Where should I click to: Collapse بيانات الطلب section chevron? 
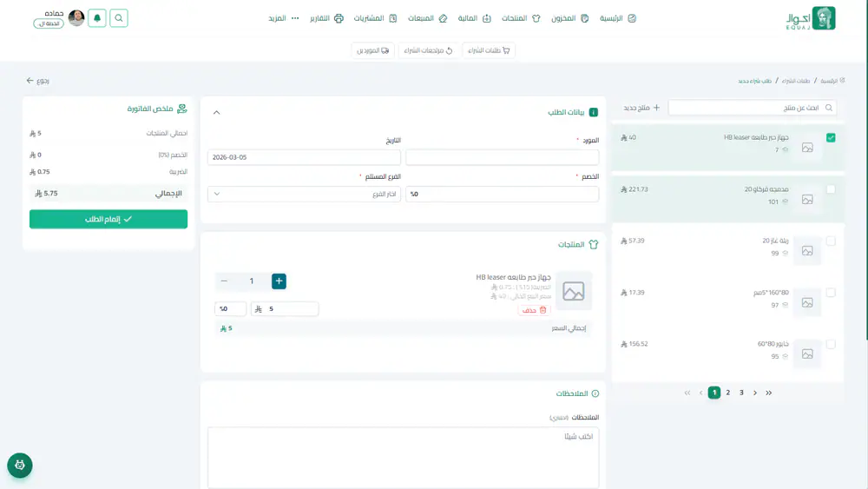tap(216, 112)
